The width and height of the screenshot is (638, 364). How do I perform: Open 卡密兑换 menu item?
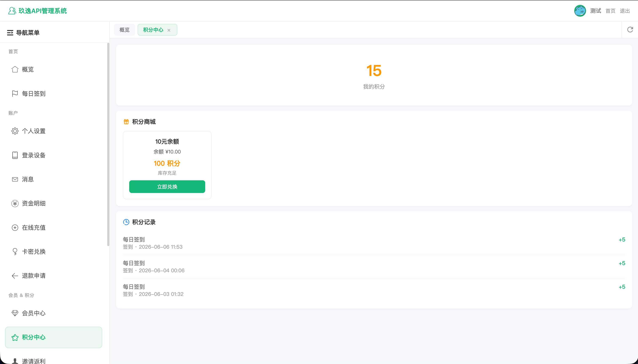pyautogui.click(x=54, y=252)
